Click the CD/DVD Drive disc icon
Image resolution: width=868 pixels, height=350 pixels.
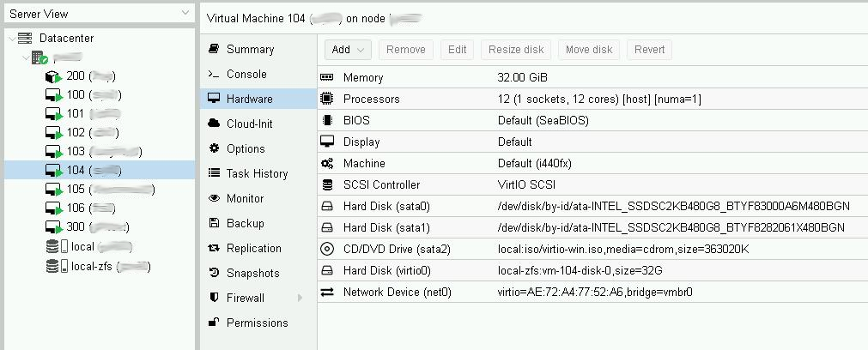tap(327, 250)
